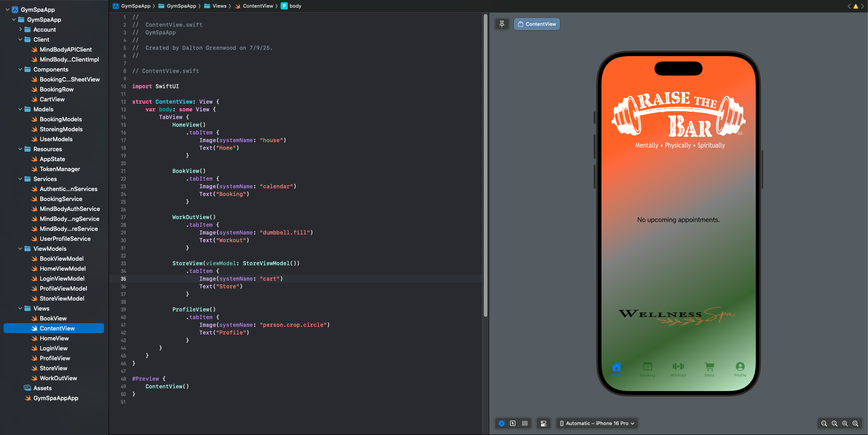Open ProfileView file in navigator
Viewport: 868px width, 435px height.
tap(55, 358)
